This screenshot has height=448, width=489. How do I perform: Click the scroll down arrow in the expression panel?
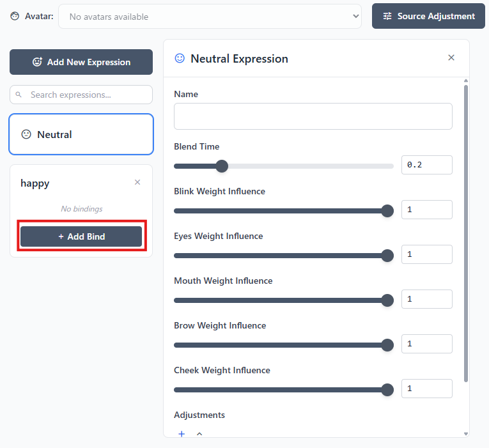click(465, 433)
